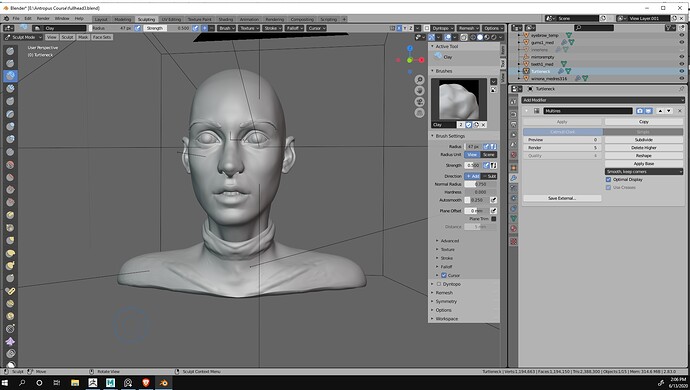The height and width of the screenshot is (390, 690).
Task: Open the Modifiers wrench properties tab
Action: 513,178
